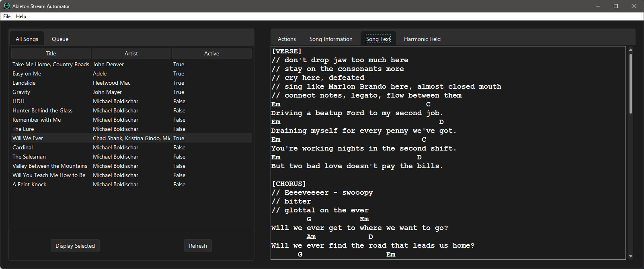
Task: Click the Ableton Stream Automator app icon
Action: 7,6
